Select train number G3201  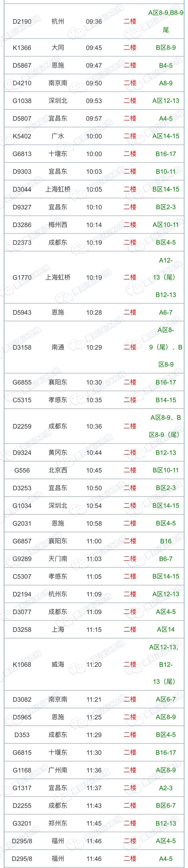click(x=22, y=823)
